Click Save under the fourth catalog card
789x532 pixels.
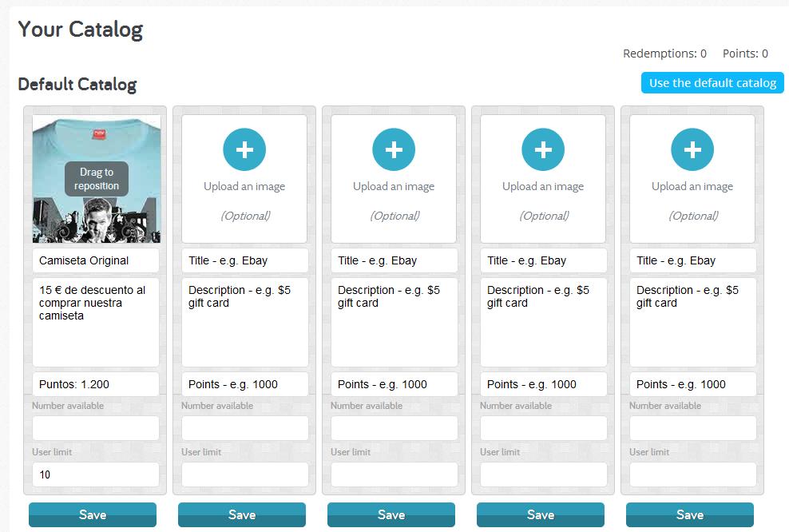(x=541, y=514)
